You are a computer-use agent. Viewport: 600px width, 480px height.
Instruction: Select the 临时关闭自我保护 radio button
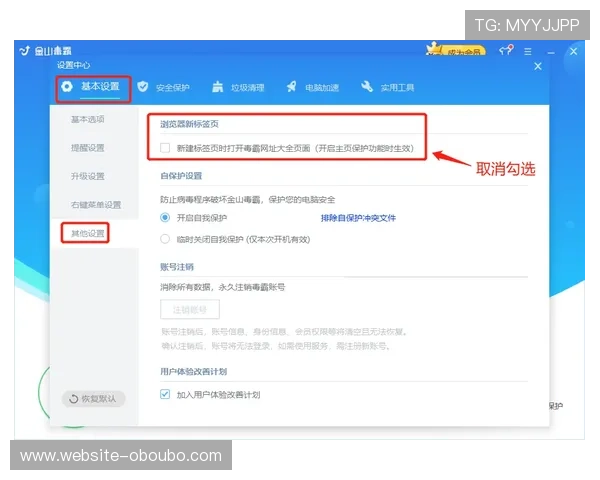[x=165, y=239]
